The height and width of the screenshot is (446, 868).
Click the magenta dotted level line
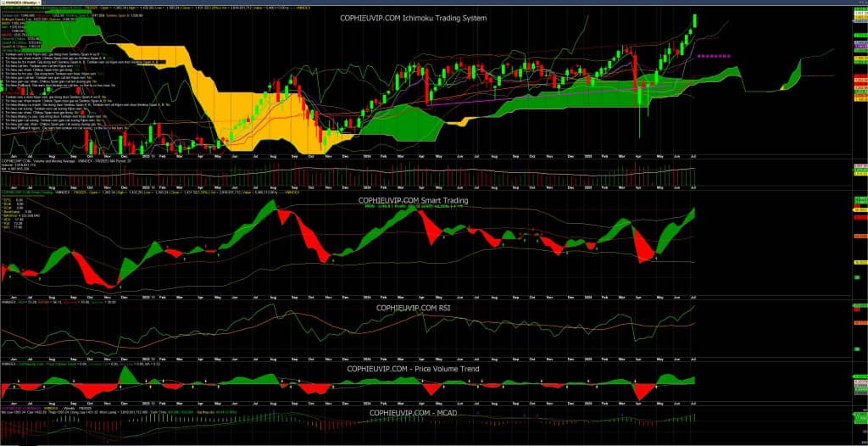pos(715,56)
